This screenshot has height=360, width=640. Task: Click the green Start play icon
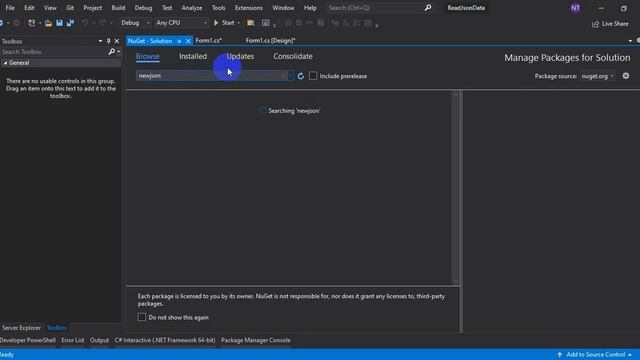(x=216, y=23)
